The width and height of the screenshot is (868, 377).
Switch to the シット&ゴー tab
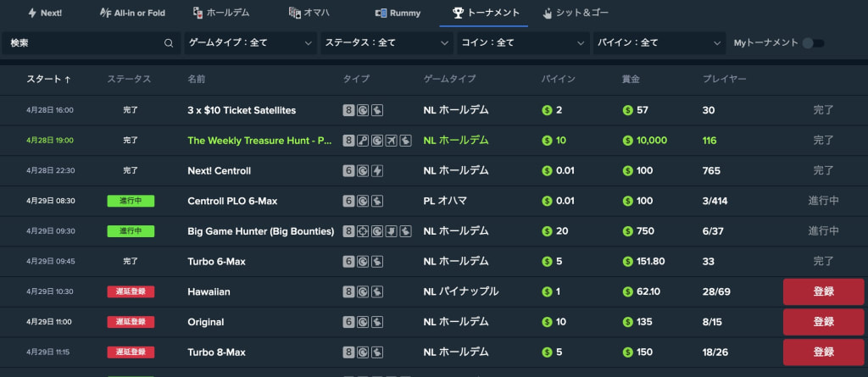click(x=576, y=13)
